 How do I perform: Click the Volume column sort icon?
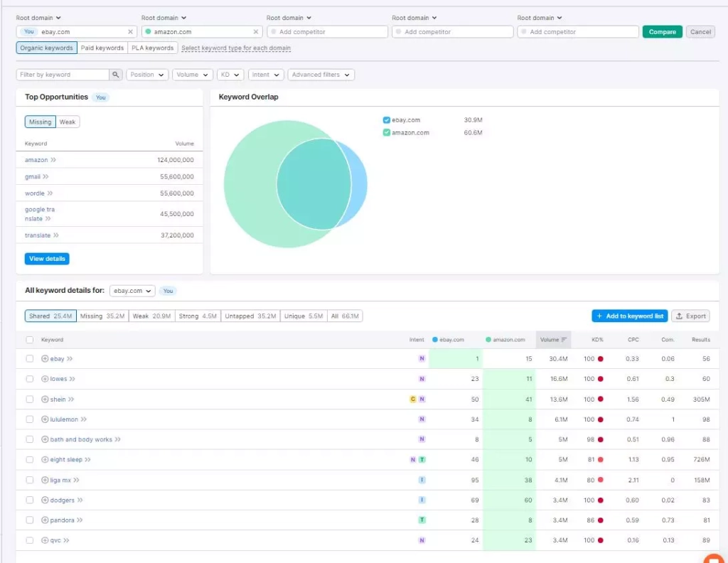pyautogui.click(x=564, y=340)
